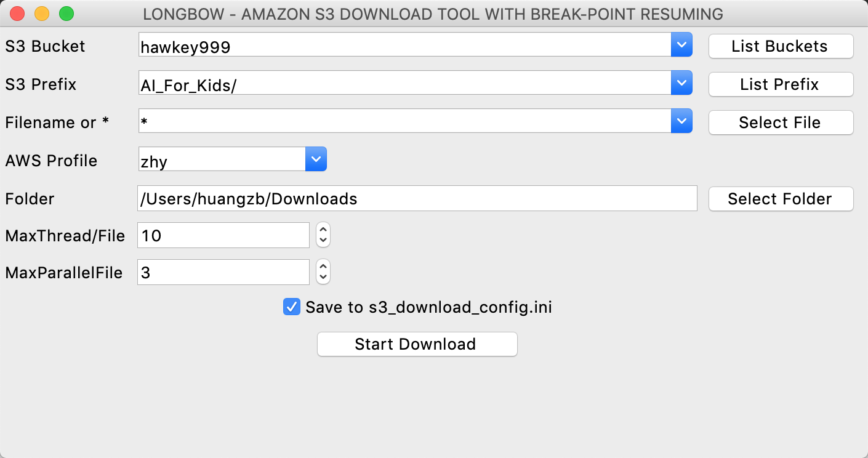Click the Select File button

[781, 123]
